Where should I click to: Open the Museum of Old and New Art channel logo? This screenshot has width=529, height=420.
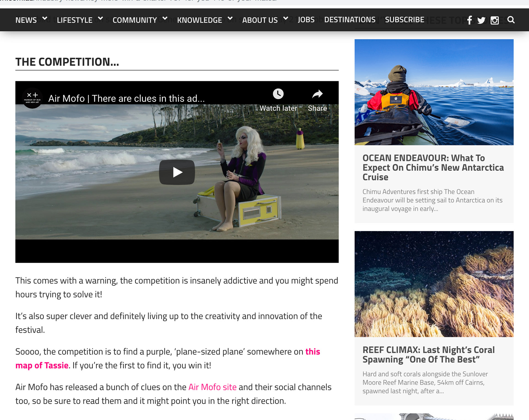point(32,98)
